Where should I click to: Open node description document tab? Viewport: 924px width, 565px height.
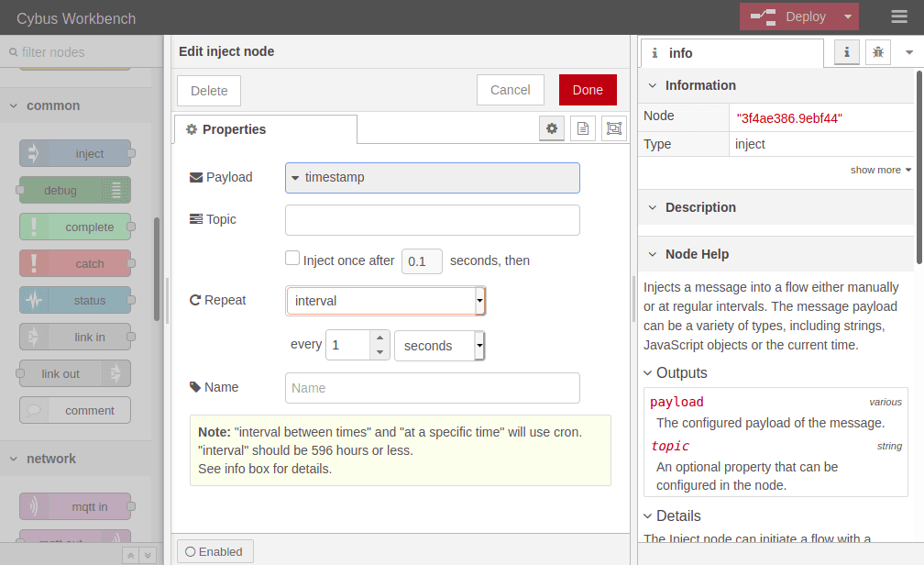coord(582,129)
